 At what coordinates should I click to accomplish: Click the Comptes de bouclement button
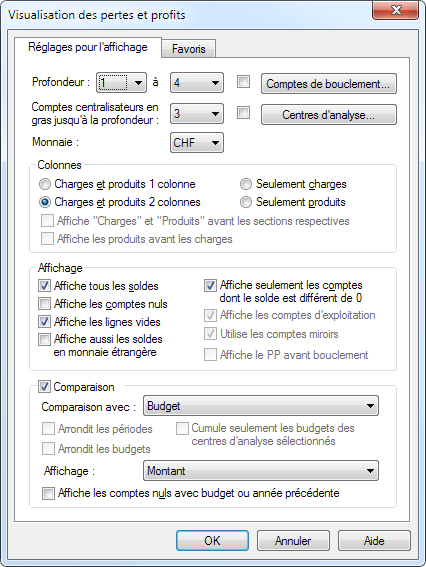[x=329, y=84]
